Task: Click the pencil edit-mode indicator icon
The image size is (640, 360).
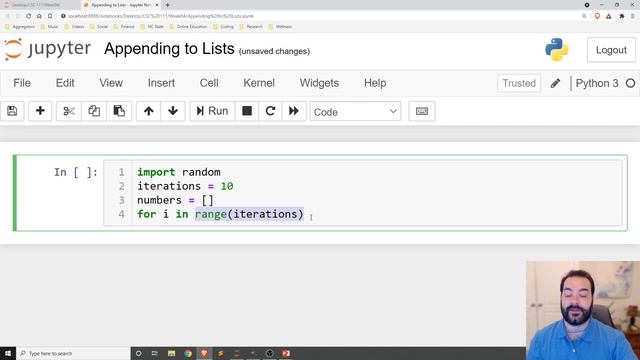Action: coord(555,83)
